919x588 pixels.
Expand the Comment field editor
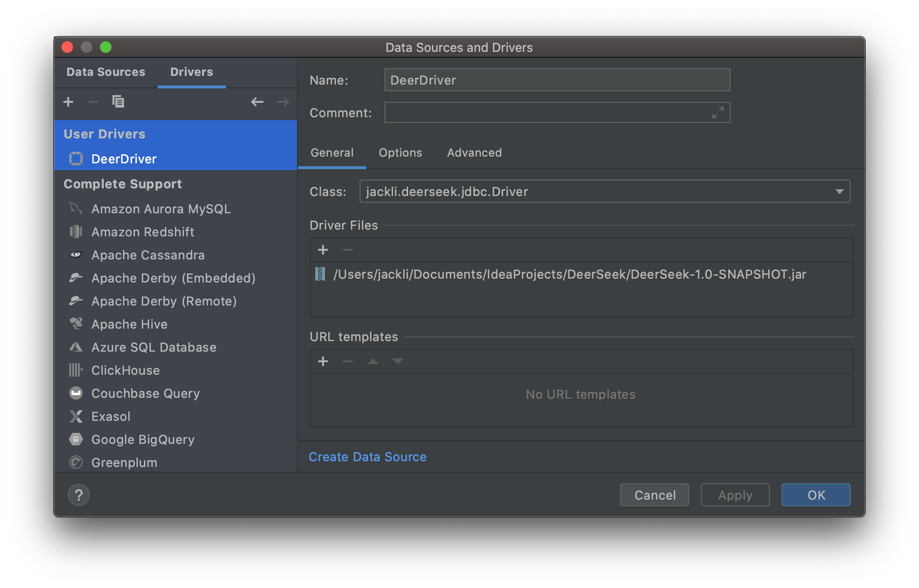[718, 112]
